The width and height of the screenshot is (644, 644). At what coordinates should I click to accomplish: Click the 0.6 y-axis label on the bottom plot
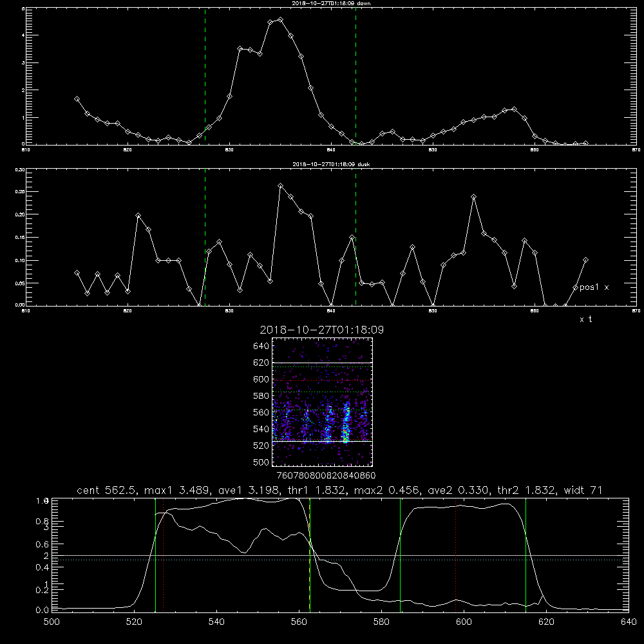[x=43, y=544]
